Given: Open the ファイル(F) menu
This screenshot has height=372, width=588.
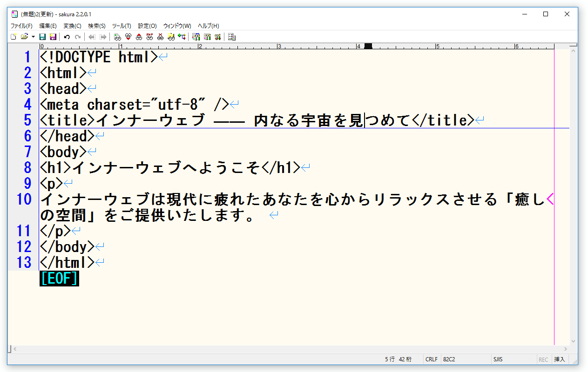Looking at the screenshot, I should tap(21, 26).
